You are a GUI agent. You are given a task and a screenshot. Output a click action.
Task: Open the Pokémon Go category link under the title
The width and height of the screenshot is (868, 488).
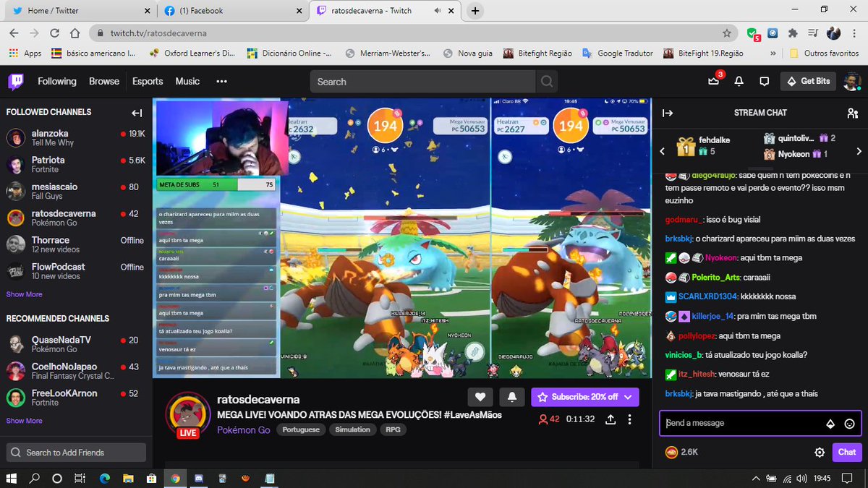244,430
